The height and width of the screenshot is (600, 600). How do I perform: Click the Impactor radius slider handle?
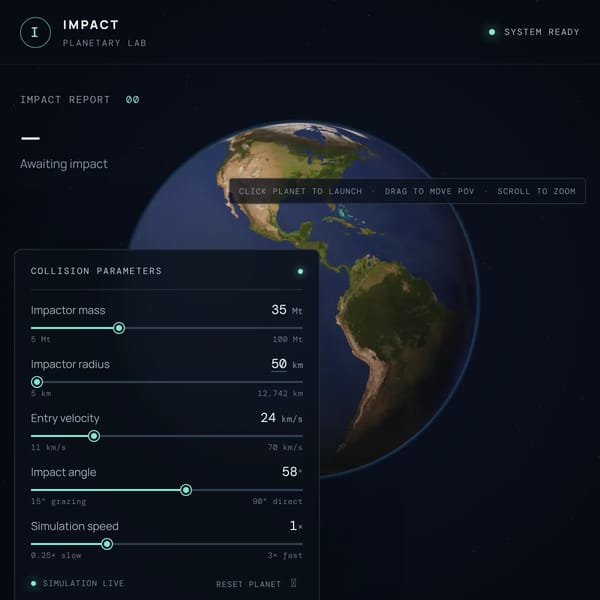click(37, 382)
